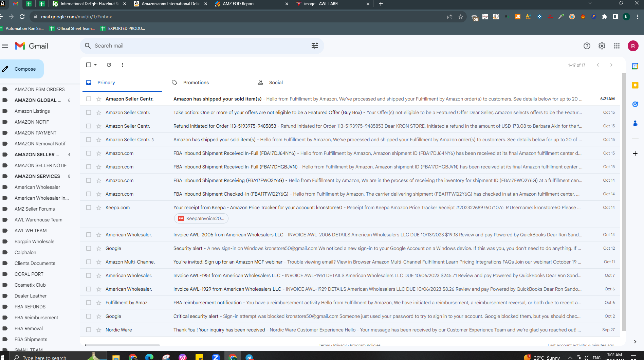
Task: Check the Amazon MCF webinar email checkbox
Action: pos(89,262)
